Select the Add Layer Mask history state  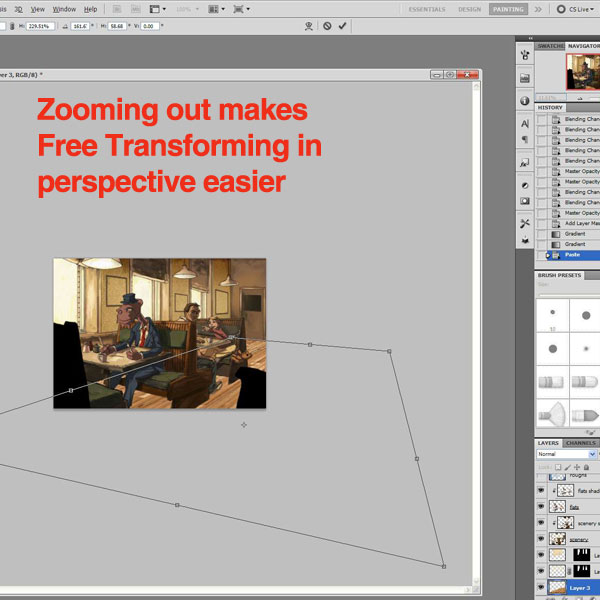tap(574, 223)
